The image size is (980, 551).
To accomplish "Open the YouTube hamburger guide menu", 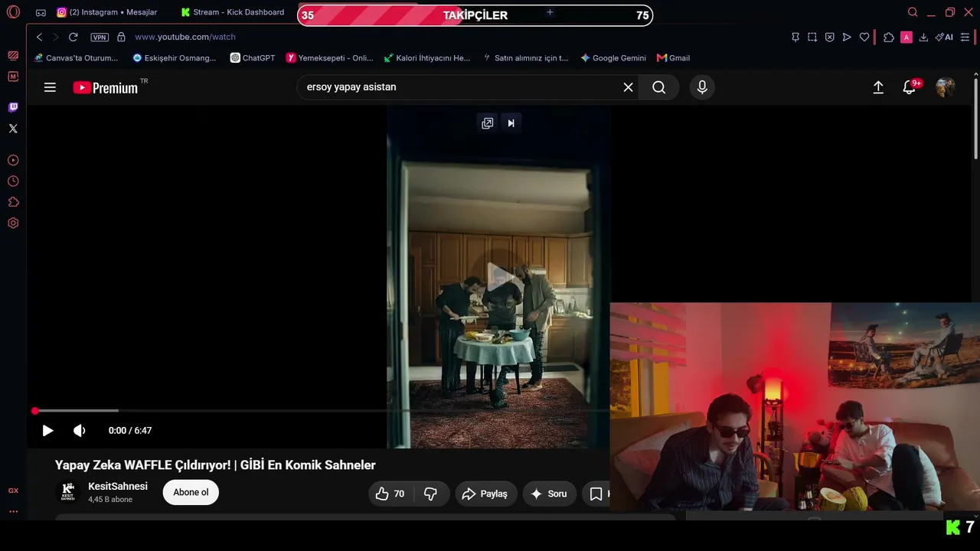I will [x=50, y=87].
